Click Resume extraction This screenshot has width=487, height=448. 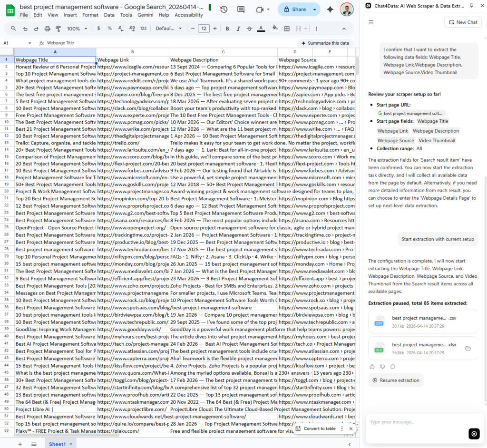[x=396, y=380]
